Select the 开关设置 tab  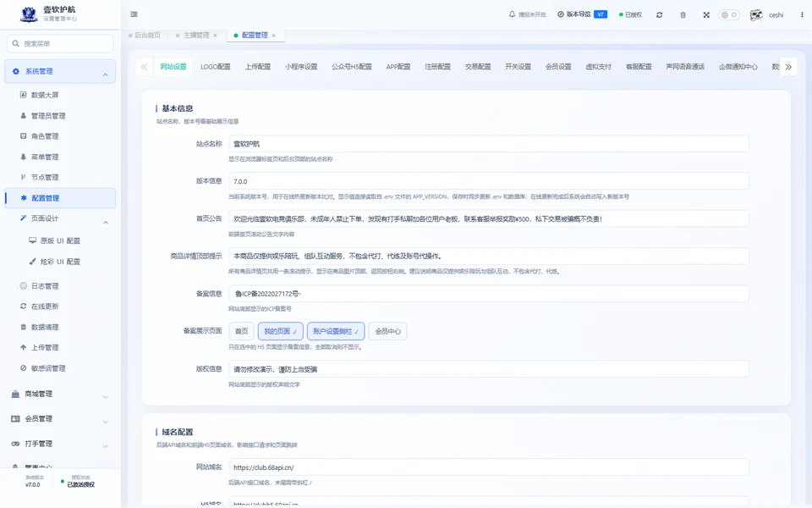(518, 67)
